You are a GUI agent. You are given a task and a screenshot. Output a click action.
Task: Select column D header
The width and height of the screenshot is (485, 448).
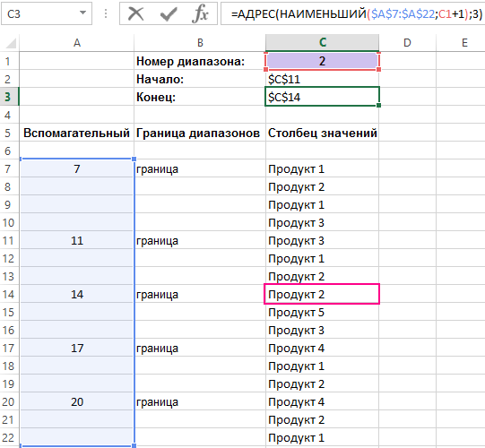(407, 43)
